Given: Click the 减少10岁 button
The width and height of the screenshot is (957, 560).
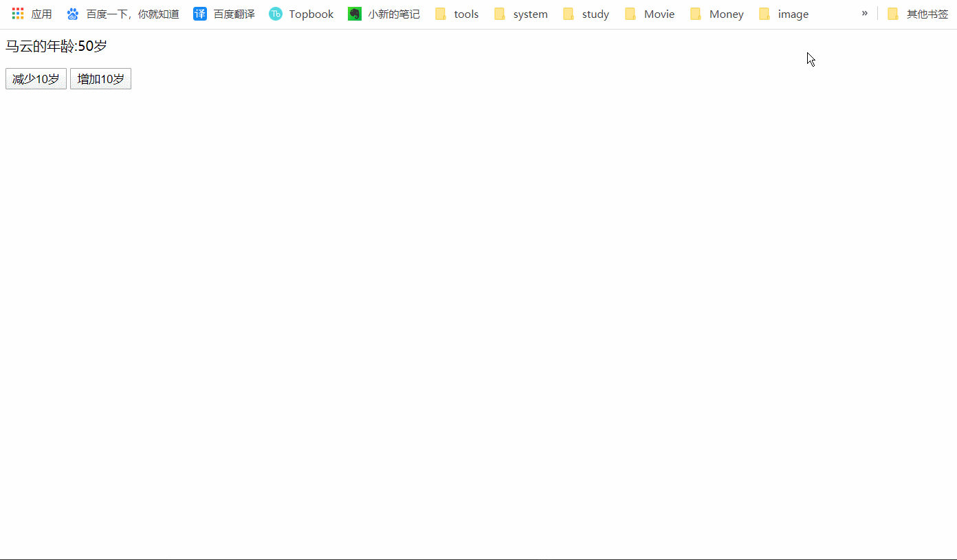Looking at the screenshot, I should (x=36, y=78).
